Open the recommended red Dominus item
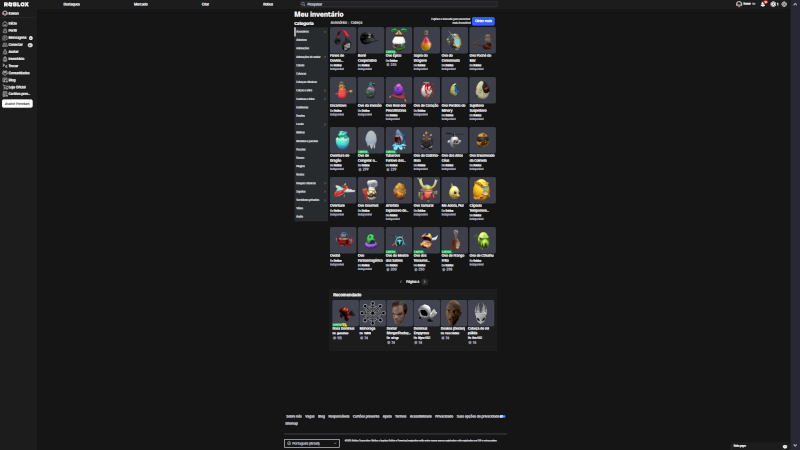Screen dimensions: 800x450 (x=345, y=313)
